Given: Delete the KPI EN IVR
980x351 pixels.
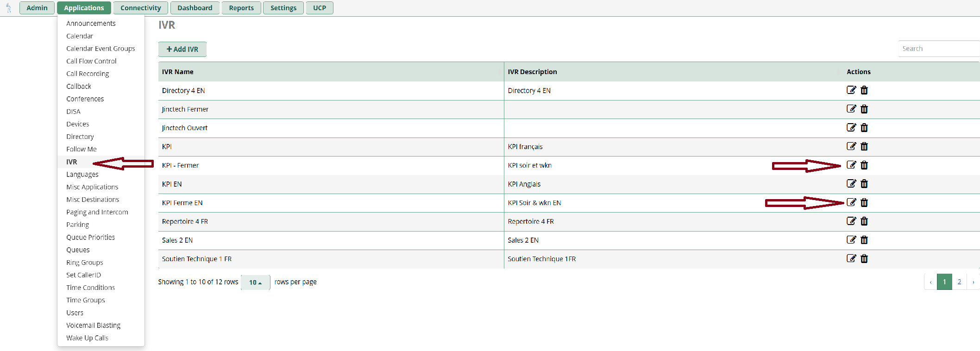Looking at the screenshot, I should click(864, 184).
